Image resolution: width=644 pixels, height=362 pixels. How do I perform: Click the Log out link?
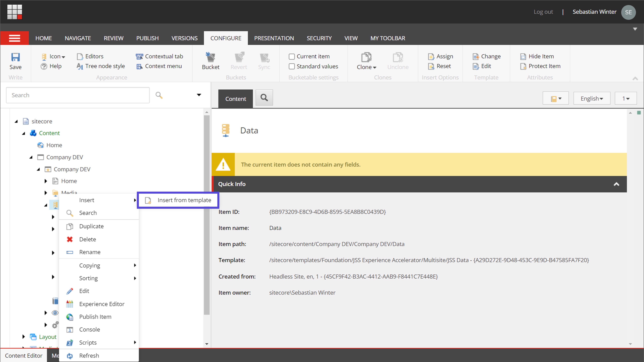coord(543,12)
